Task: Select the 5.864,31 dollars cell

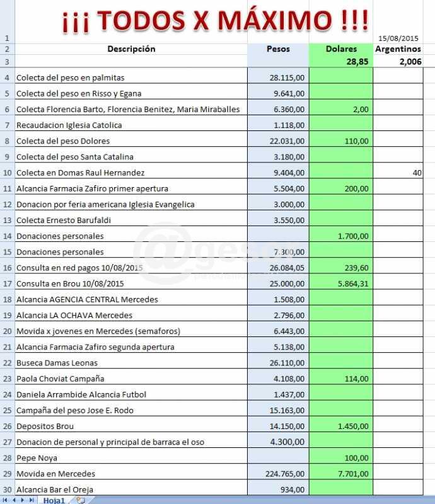Action: click(340, 283)
